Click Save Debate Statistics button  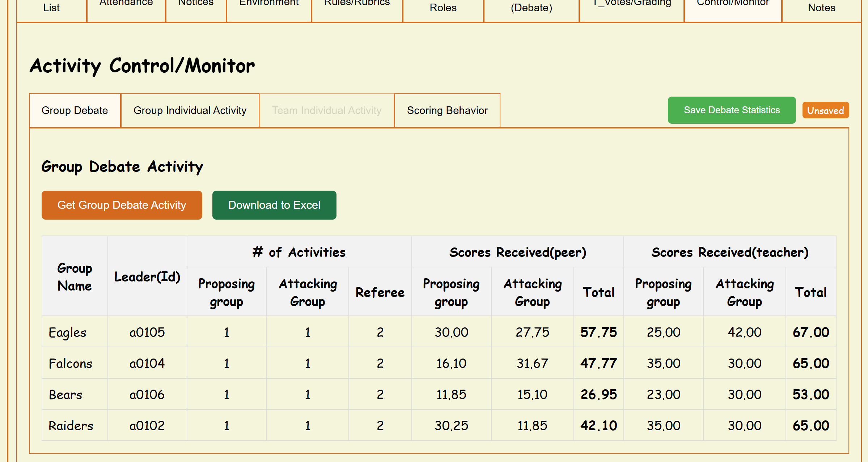point(731,110)
